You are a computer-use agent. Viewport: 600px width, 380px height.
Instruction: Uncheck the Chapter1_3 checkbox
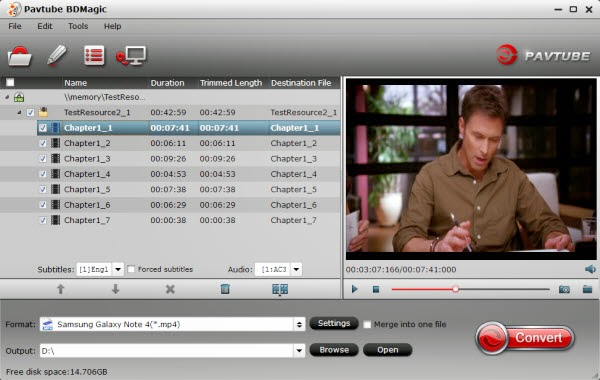click(x=43, y=158)
